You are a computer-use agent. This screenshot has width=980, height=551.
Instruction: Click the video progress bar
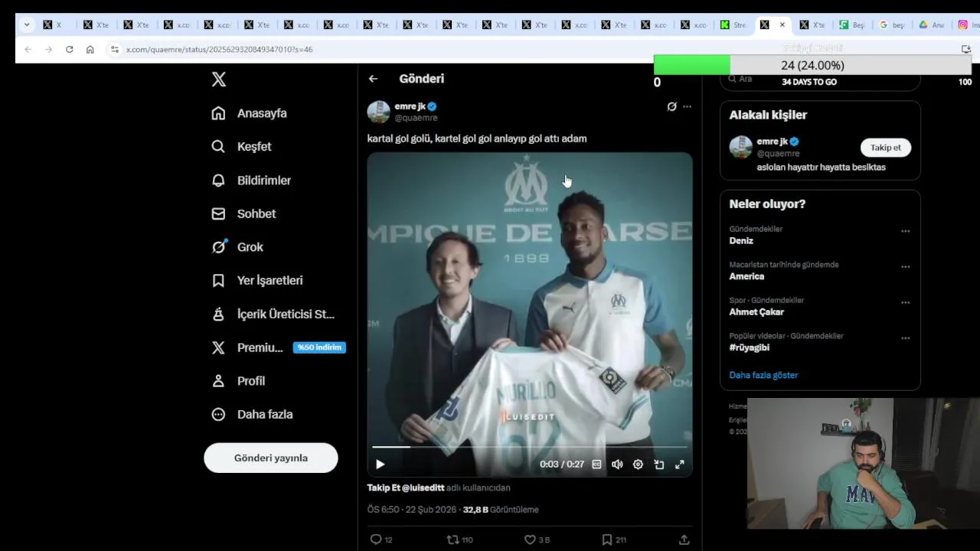point(530,447)
